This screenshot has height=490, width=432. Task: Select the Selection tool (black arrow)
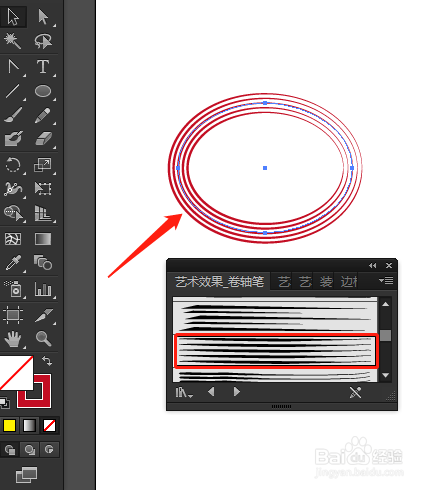(x=13, y=17)
